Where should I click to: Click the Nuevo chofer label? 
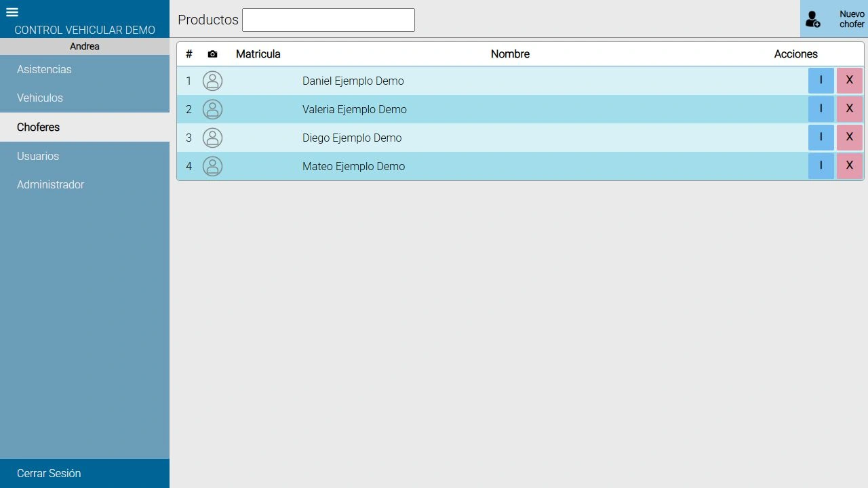coord(852,19)
